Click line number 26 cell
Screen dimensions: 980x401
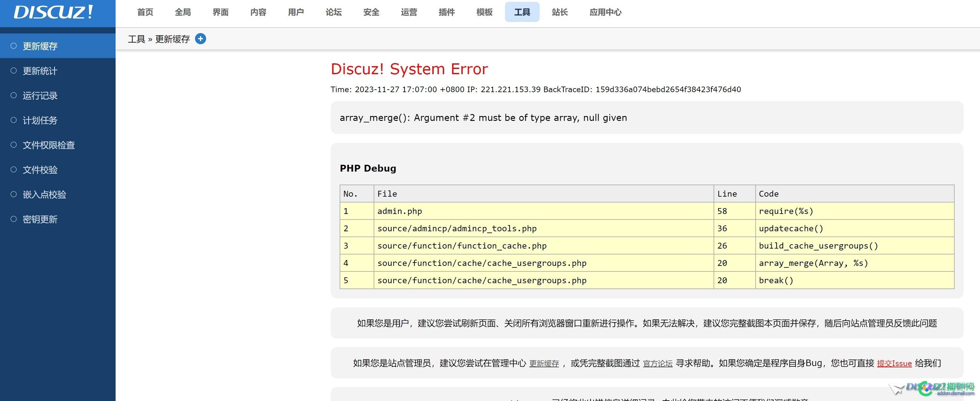click(735, 246)
